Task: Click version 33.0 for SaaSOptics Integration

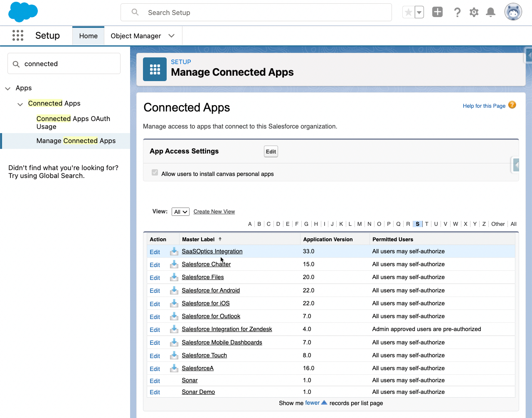Action: pyautogui.click(x=308, y=251)
